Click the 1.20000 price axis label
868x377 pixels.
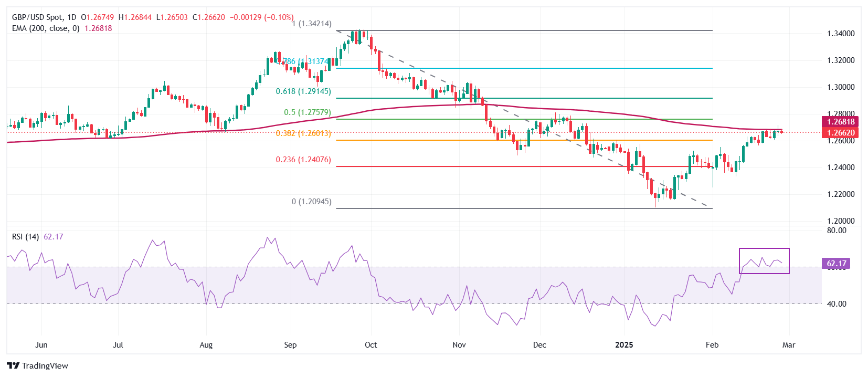(x=841, y=221)
